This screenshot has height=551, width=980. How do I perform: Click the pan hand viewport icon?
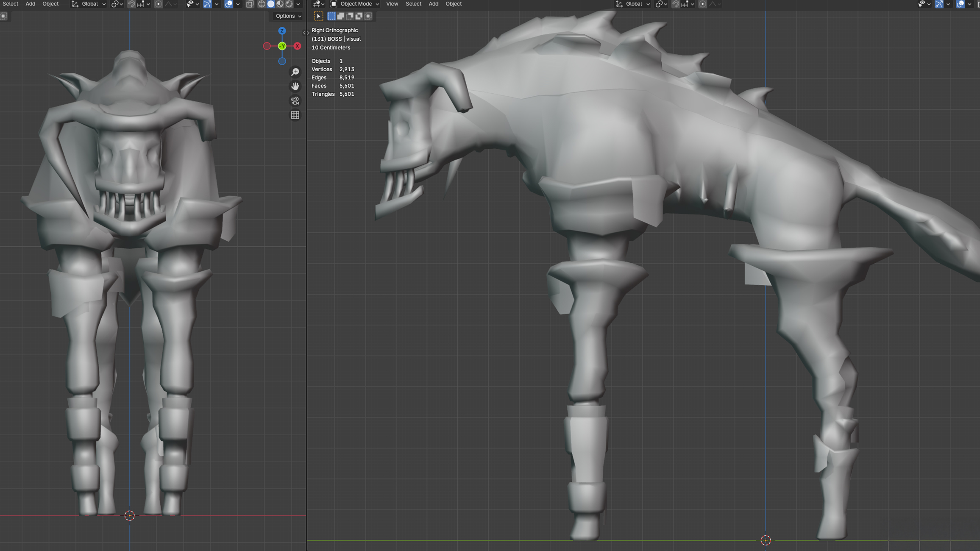(x=295, y=86)
